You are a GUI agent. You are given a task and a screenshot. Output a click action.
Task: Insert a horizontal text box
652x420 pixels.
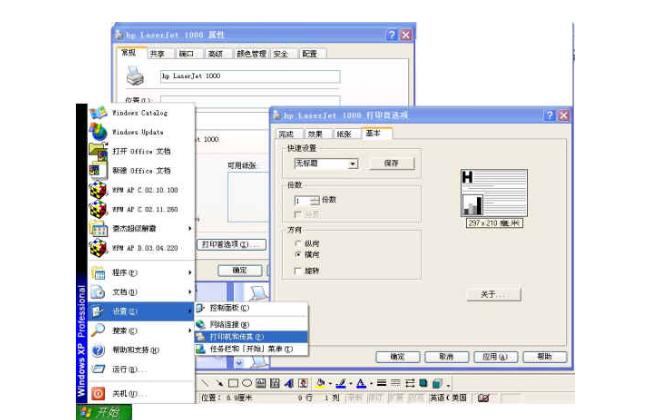[x=261, y=383]
